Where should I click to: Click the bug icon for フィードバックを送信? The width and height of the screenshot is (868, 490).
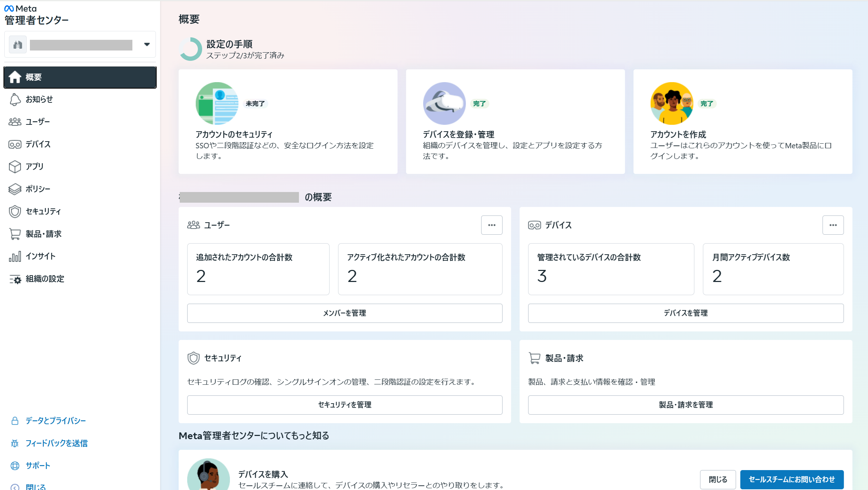coord(15,443)
